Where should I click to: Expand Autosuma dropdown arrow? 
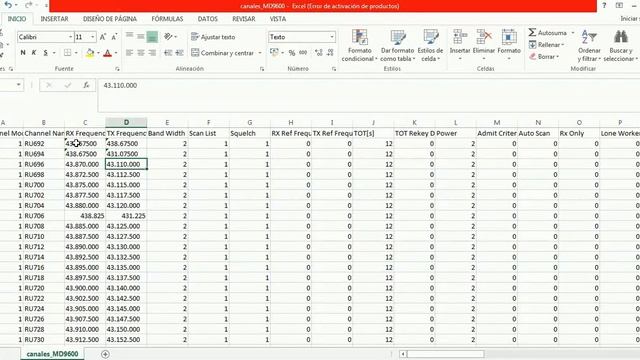click(x=572, y=33)
